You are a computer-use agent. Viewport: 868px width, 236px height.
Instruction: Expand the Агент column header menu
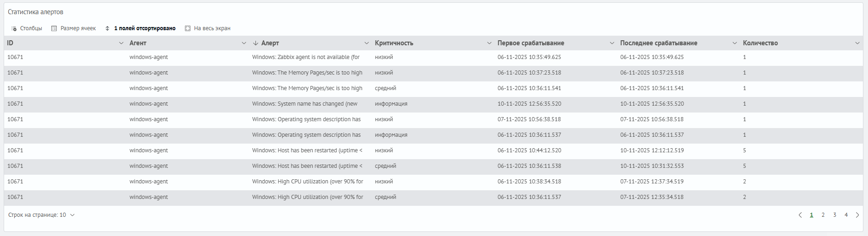pyautogui.click(x=244, y=43)
